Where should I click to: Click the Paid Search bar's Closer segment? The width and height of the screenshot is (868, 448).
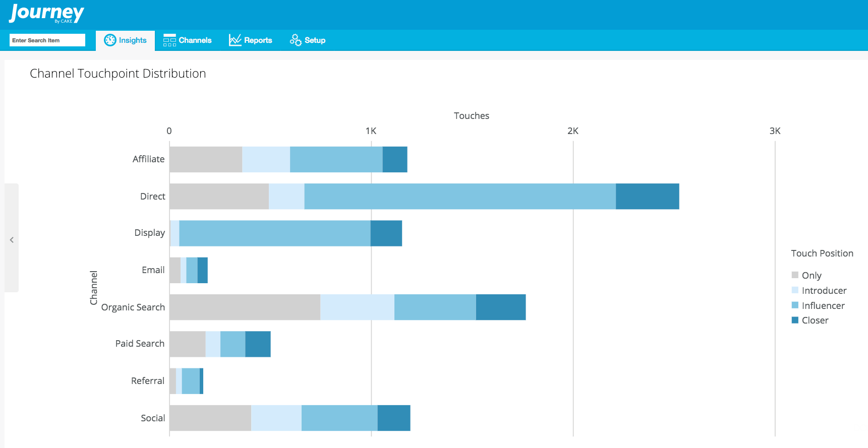(x=258, y=344)
